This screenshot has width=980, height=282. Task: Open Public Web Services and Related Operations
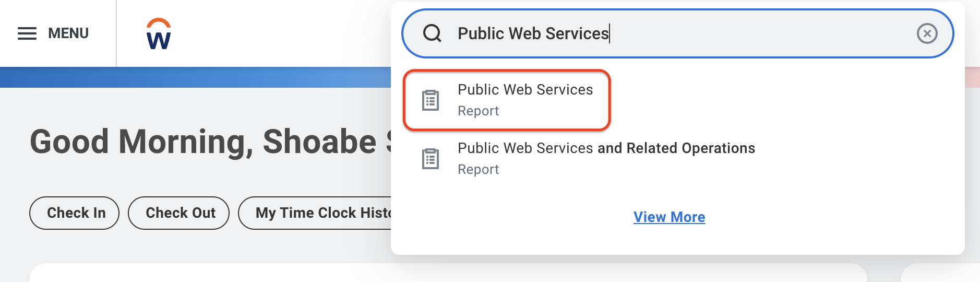(x=606, y=158)
